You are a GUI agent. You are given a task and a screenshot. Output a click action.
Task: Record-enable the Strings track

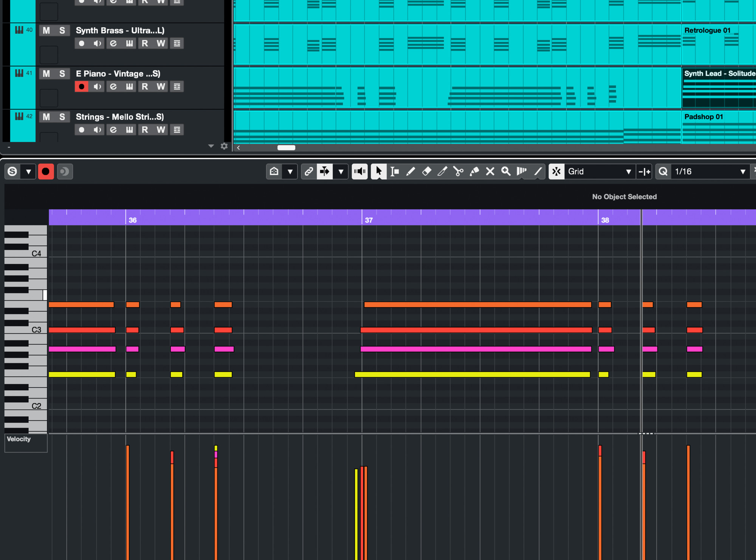pyautogui.click(x=81, y=130)
